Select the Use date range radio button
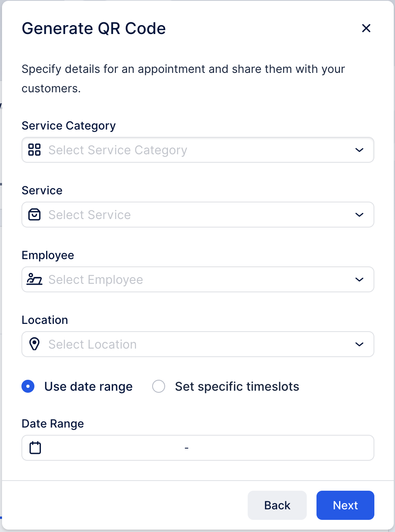Screen dimensions: 395x532 pyautogui.click(x=28, y=386)
